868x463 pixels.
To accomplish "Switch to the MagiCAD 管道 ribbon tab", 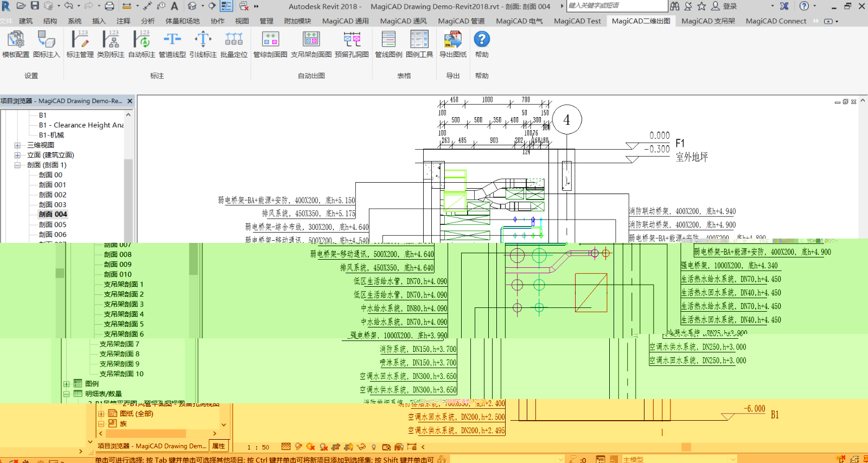I will [x=461, y=21].
